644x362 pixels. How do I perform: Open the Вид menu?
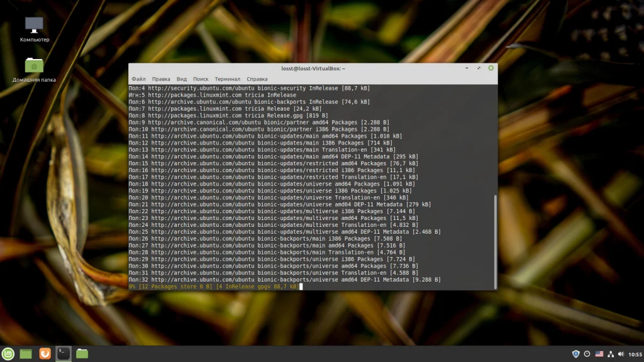[182, 79]
